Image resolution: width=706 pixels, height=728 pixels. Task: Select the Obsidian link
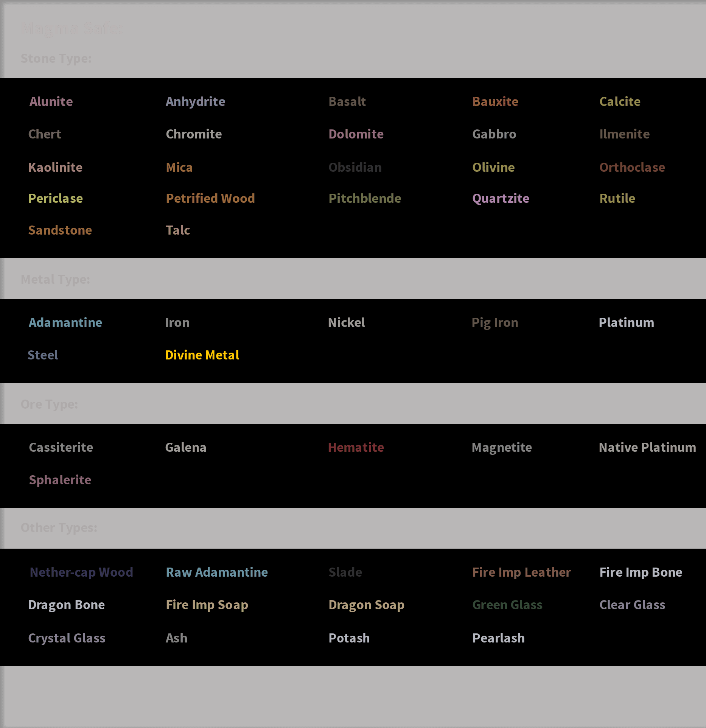[355, 167]
